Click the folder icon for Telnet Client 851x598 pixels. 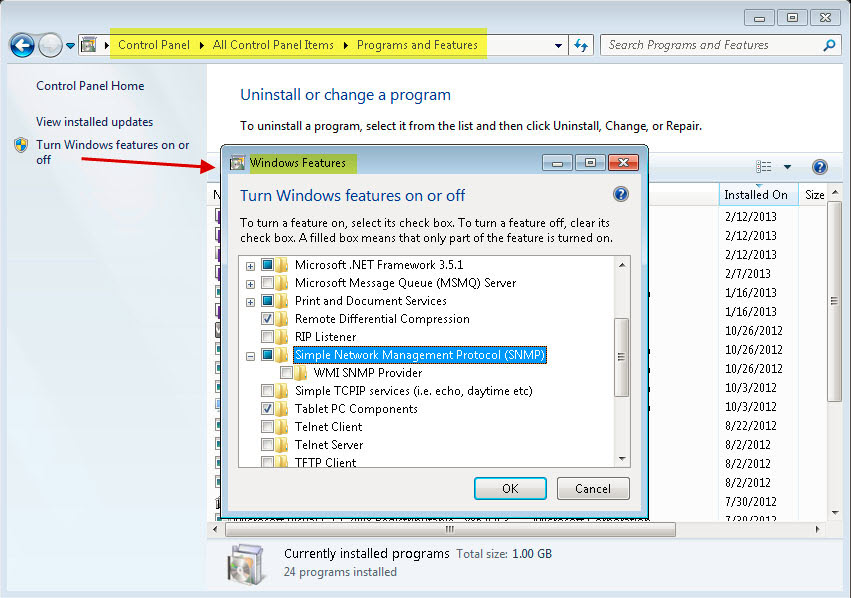(x=281, y=427)
